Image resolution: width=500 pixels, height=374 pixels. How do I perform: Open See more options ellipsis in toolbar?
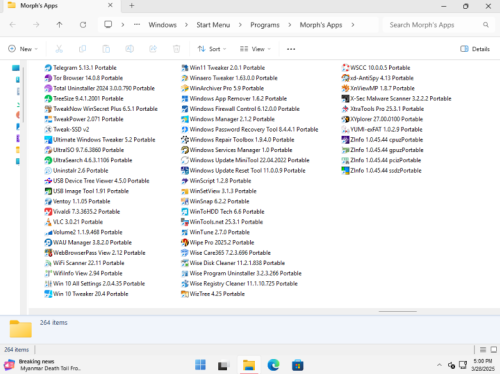pos(291,49)
